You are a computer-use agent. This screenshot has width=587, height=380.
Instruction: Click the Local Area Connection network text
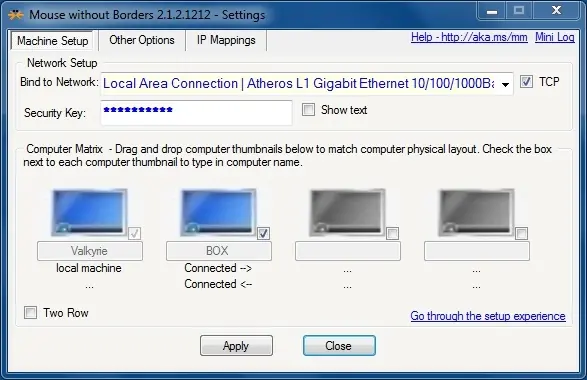point(298,83)
